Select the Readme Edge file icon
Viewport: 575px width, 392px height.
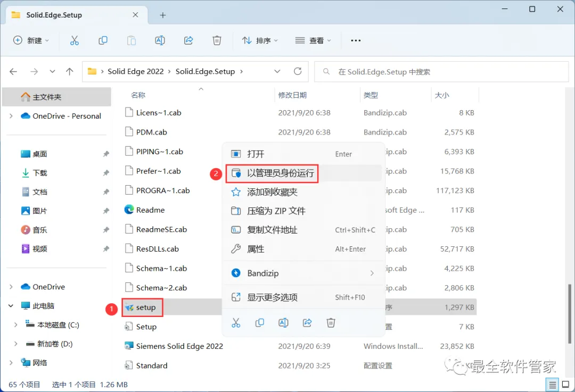pos(129,210)
